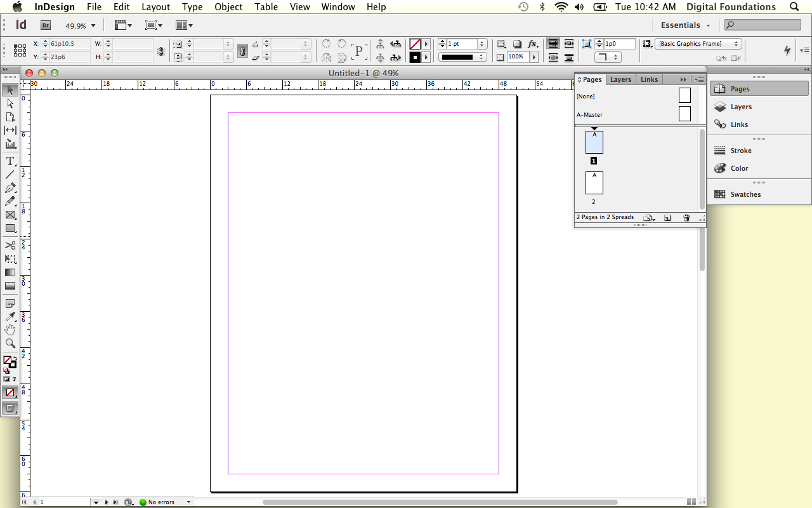The width and height of the screenshot is (812, 508).
Task: Open the Basic Graphics Frame style dropdown
Action: coord(698,44)
